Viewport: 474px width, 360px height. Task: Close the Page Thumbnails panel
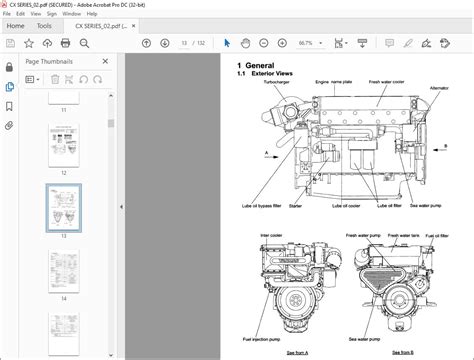pyautogui.click(x=105, y=61)
